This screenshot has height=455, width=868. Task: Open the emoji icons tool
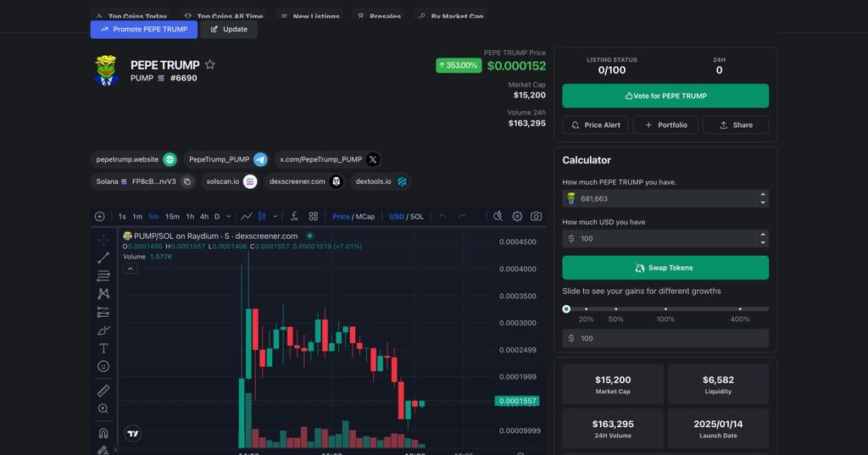point(103,366)
